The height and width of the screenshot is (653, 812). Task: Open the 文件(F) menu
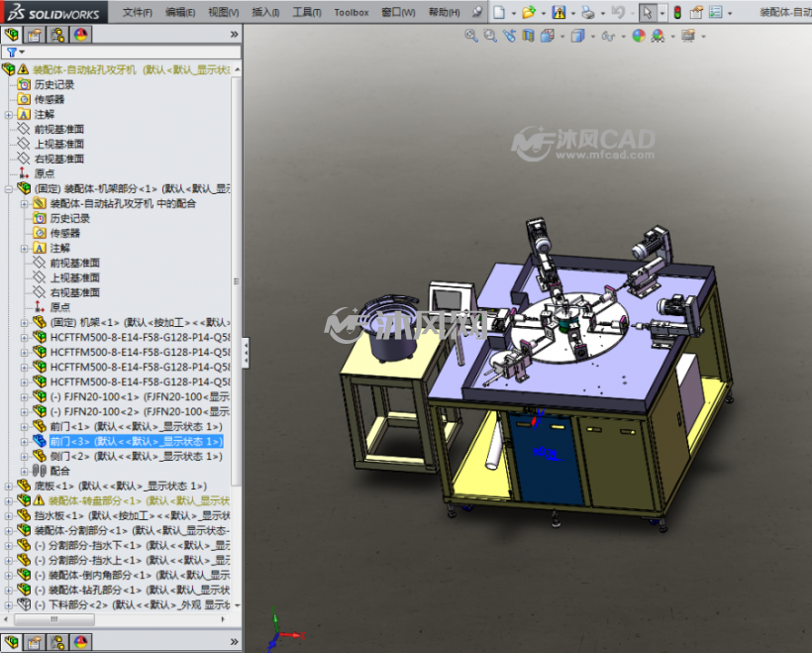[x=138, y=12]
